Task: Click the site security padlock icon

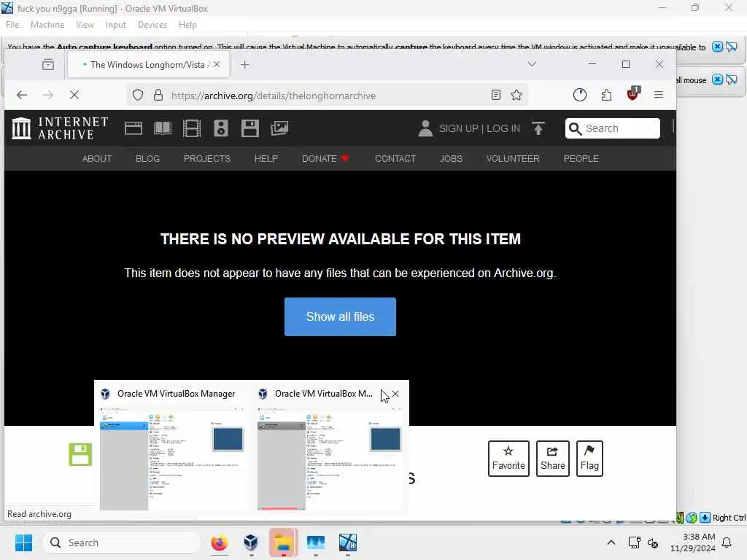Action: coord(158,96)
